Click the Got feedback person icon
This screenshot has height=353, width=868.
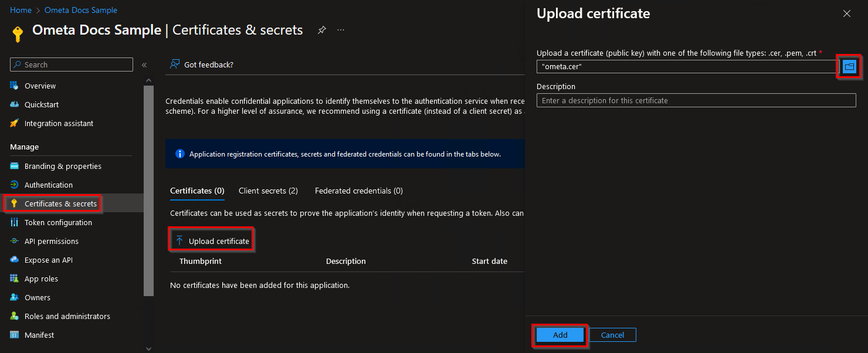pos(174,65)
